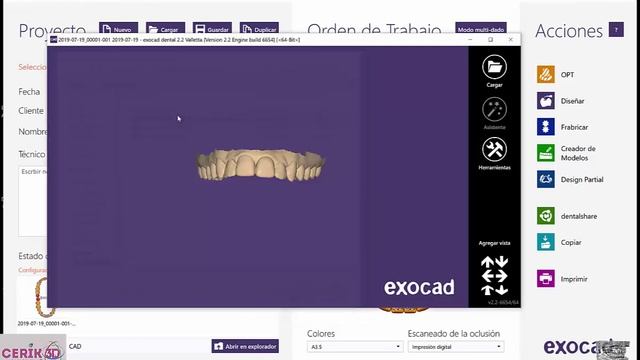Open the Colores A3.5 dropdown
640x360 pixels.
(355, 347)
